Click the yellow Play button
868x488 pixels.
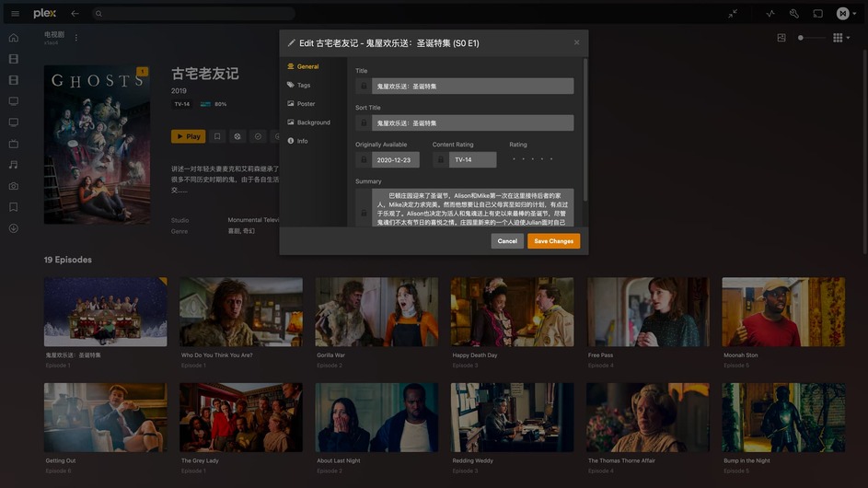click(188, 136)
